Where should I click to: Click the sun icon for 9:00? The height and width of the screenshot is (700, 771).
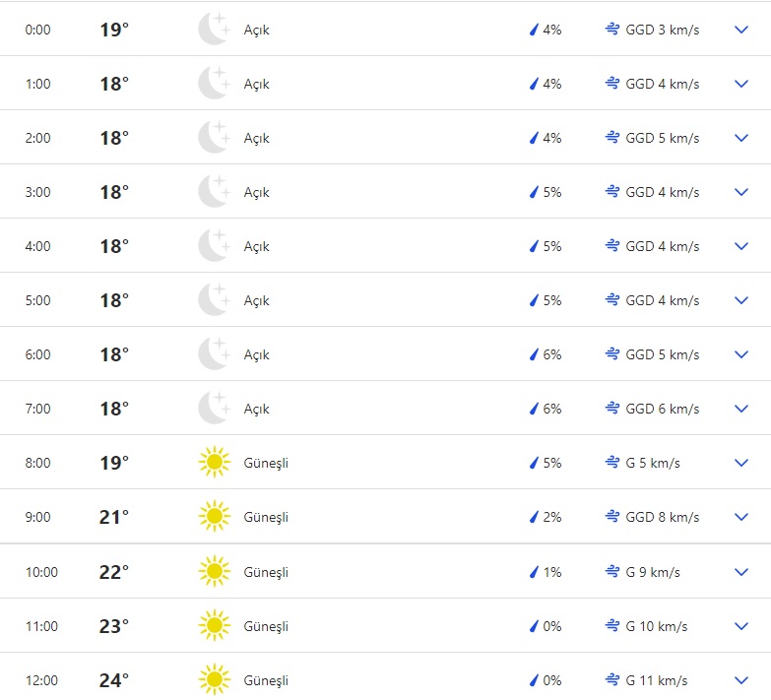(x=214, y=517)
